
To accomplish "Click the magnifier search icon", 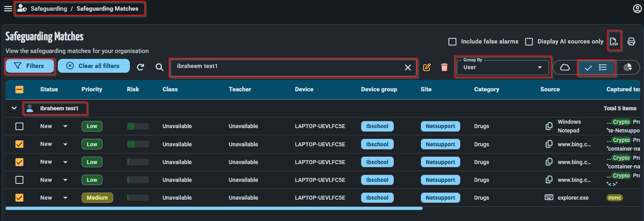I will pos(159,67).
